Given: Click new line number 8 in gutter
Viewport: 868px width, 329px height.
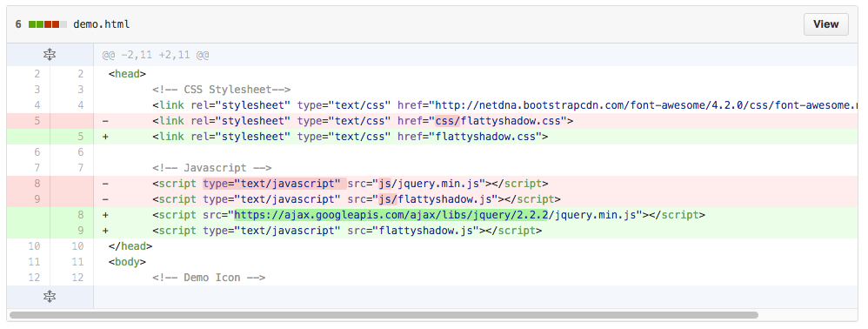Looking at the screenshot, I should pyautogui.click(x=81, y=215).
